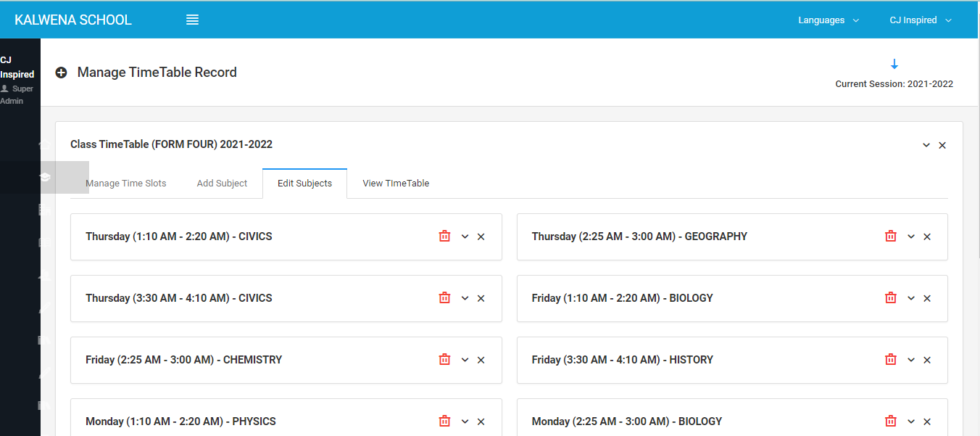Click the plus icon beside Manage TimeTable Record
Viewport: 980px width, 436px height.
pyautogui.click(x=62, y=73)
